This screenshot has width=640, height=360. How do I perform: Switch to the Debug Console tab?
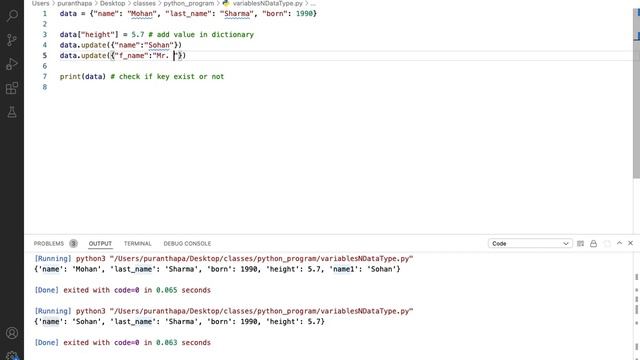[187, 243]
